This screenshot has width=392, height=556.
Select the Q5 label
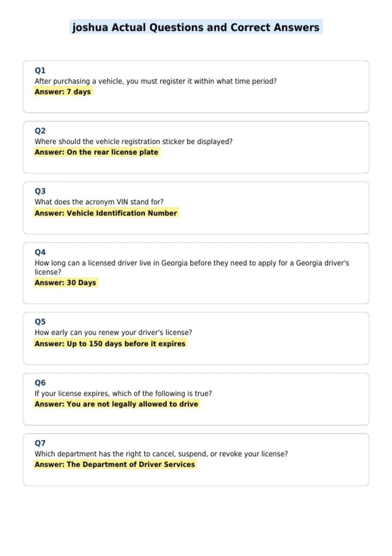tap(40, 322)
